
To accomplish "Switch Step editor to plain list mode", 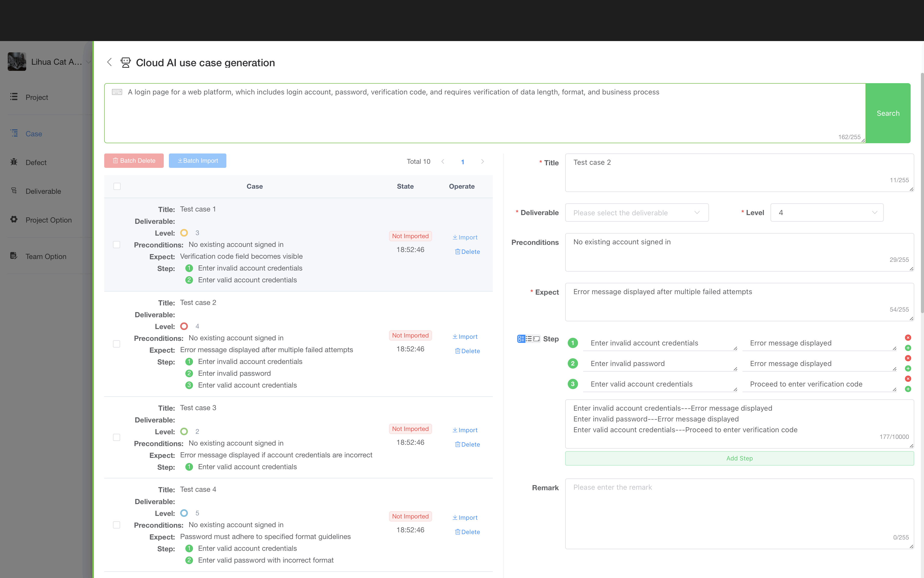I will pos(529,339).
